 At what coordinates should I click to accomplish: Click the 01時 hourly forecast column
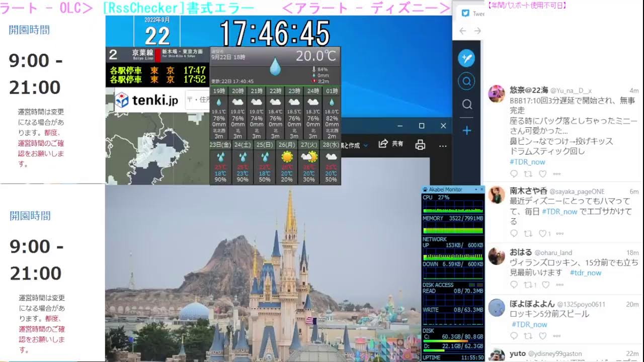(x=332, y=113)
